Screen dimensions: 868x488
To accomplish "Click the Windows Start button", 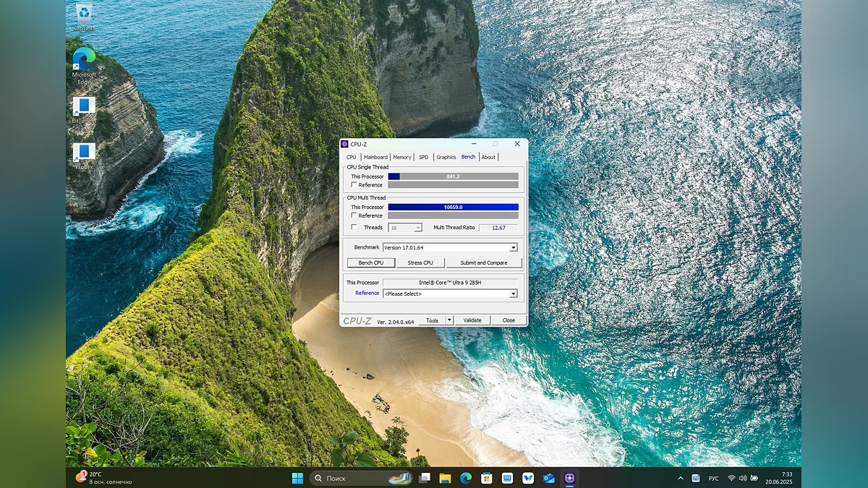I will (x=297, y=478).
